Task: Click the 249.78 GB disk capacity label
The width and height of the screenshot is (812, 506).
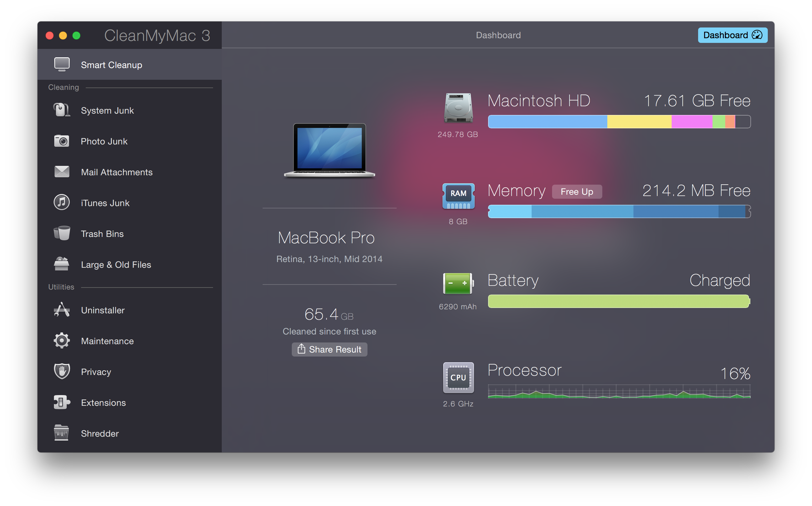Action: pyautogui.click(x=458, y=134)
